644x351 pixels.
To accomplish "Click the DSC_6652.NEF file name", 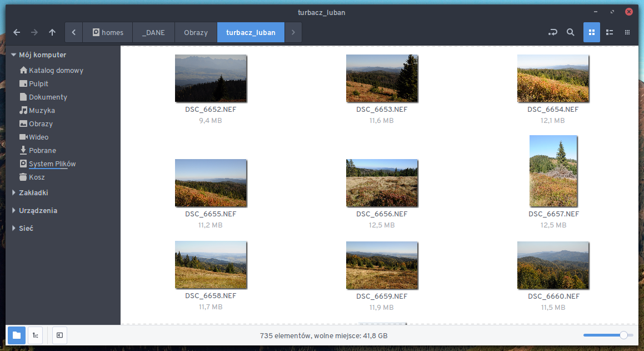I will pyautogui.click(x=211, y=110).
